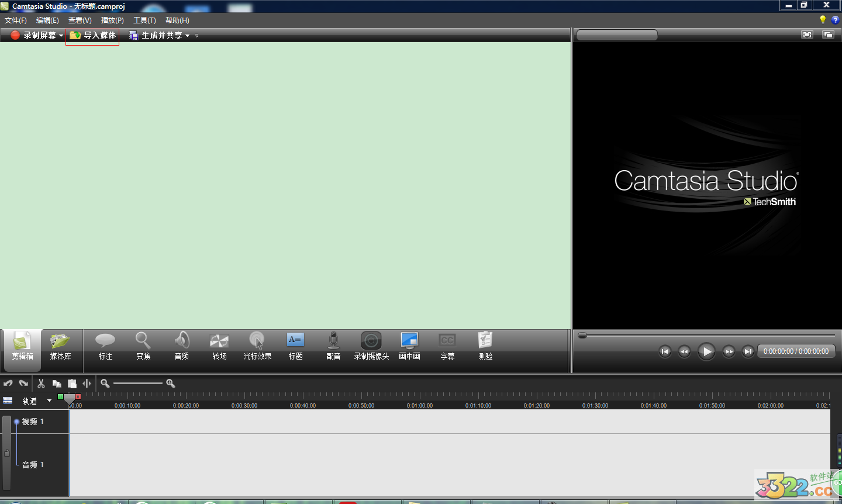The image size is (842, 504).
Task: Switch to the 媒体库 library tab
Action: coord(60,347)
